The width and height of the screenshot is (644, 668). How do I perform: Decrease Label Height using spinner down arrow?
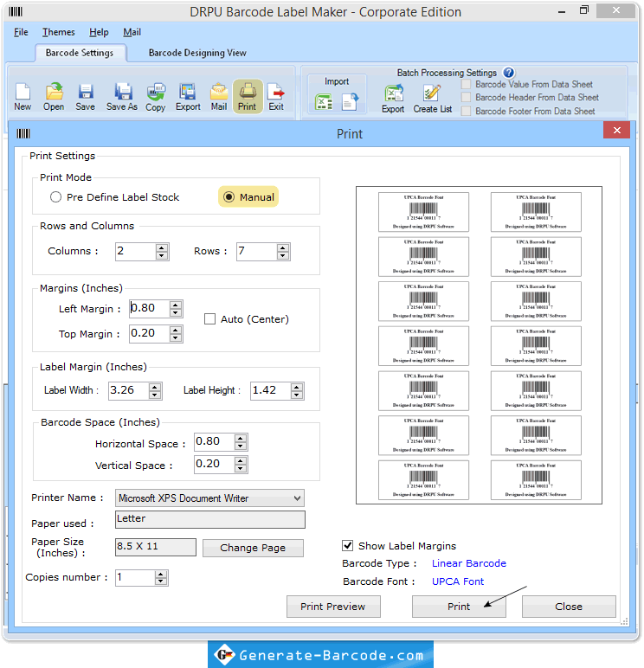(x=297, y=395)
